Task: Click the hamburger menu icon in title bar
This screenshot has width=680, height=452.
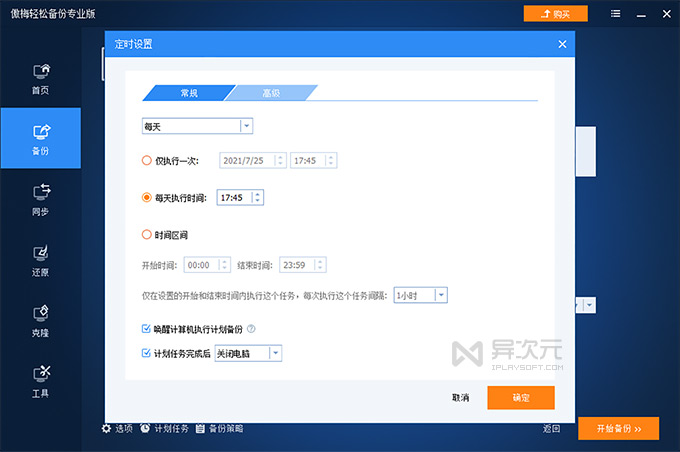Action: [615, 14]
